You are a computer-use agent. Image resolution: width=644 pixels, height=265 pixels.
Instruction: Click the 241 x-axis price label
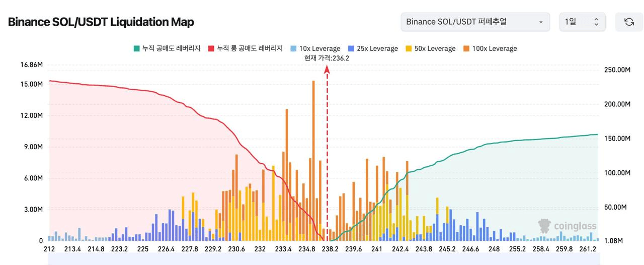(377, 249)
